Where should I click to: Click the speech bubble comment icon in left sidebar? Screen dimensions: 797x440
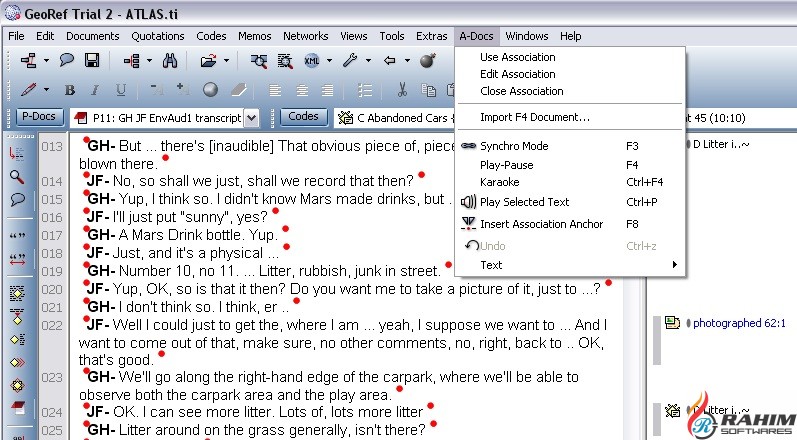coord(17,199)
